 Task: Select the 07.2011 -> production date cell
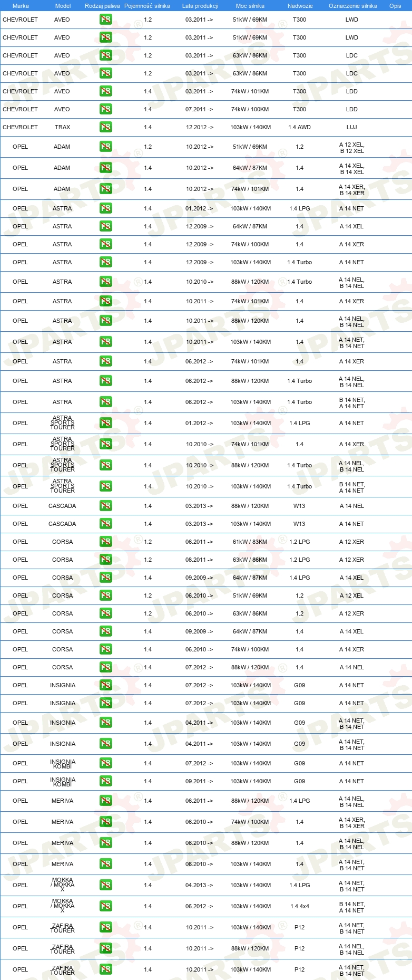pos(199,109)
